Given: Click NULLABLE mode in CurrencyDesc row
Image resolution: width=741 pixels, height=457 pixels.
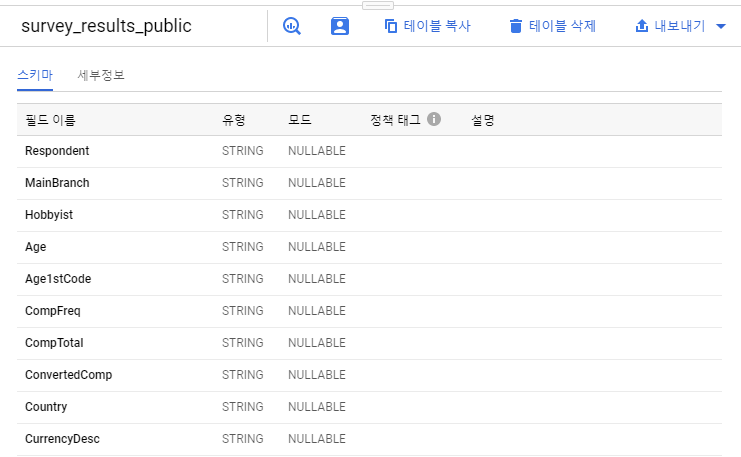Looking at the screenshot, I should pyautogui.click(x=317, y=439).
